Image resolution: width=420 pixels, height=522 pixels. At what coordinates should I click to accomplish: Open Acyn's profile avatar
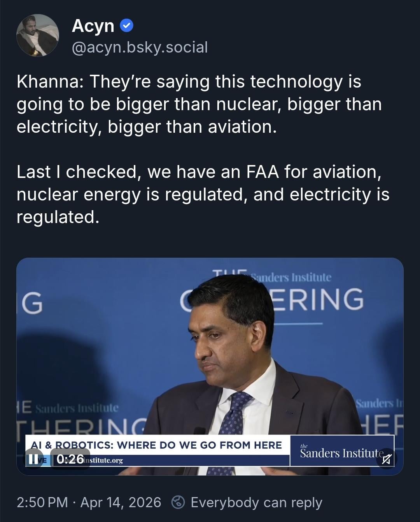coord(38,35)
